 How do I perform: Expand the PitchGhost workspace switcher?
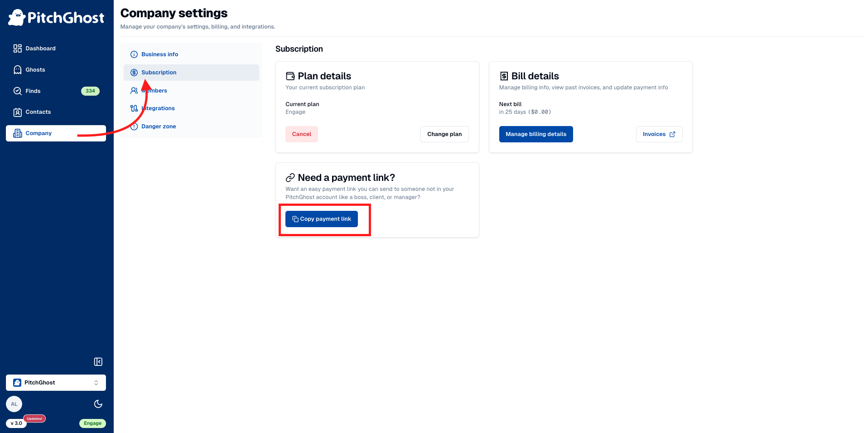point(56,383)
